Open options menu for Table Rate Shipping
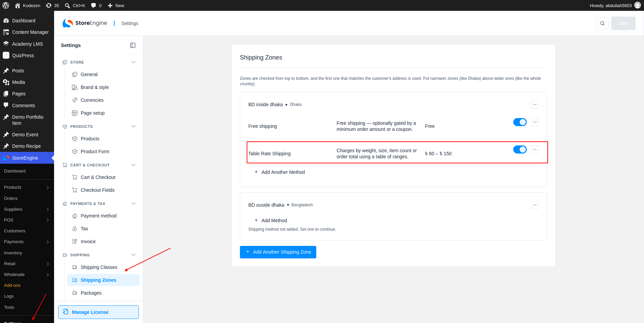The width and height of the screenshot is (644, 323). pyautogui.click(x=535, y=149)
